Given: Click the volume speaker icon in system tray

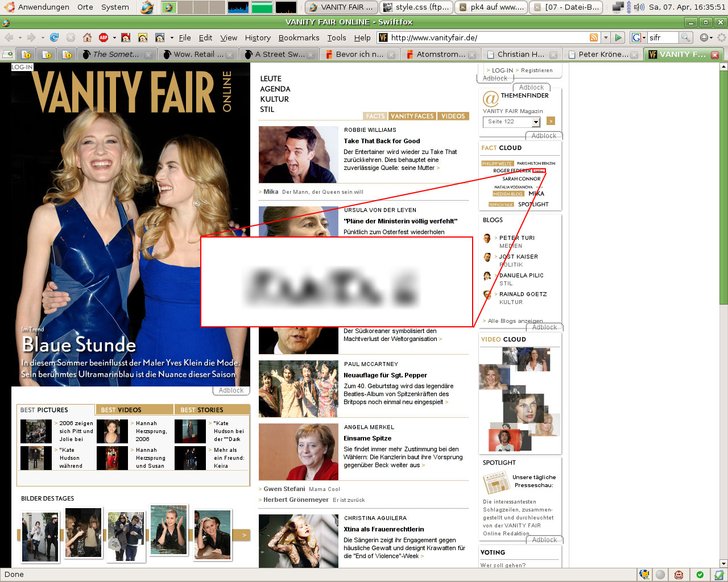Looking at the screenshot, I should tap(639, 7).
